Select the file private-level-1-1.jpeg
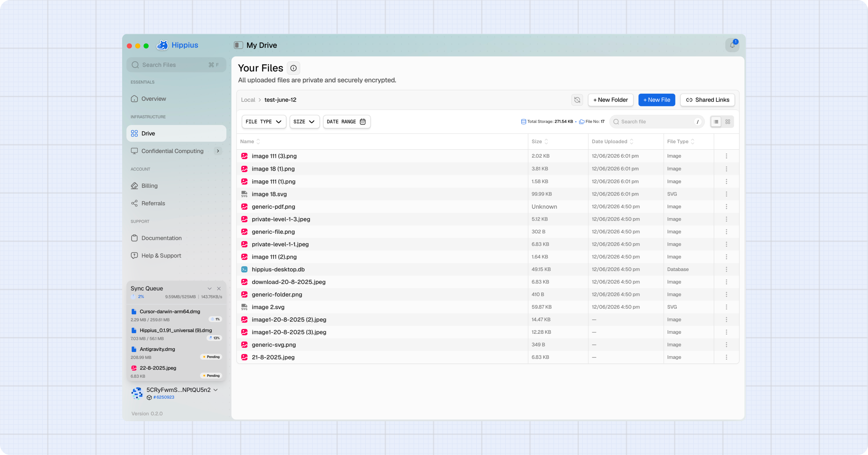This screenshot has width=868, height=455. point(280,244)
